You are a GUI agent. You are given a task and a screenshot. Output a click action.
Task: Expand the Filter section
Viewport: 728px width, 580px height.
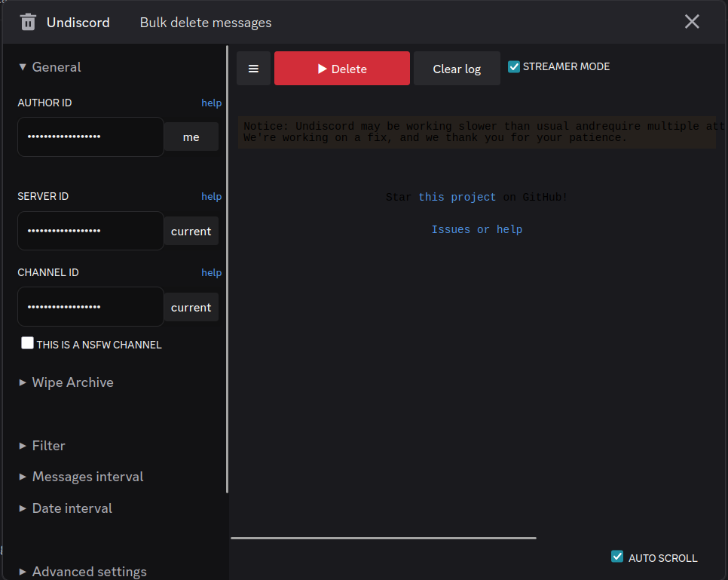41,446
